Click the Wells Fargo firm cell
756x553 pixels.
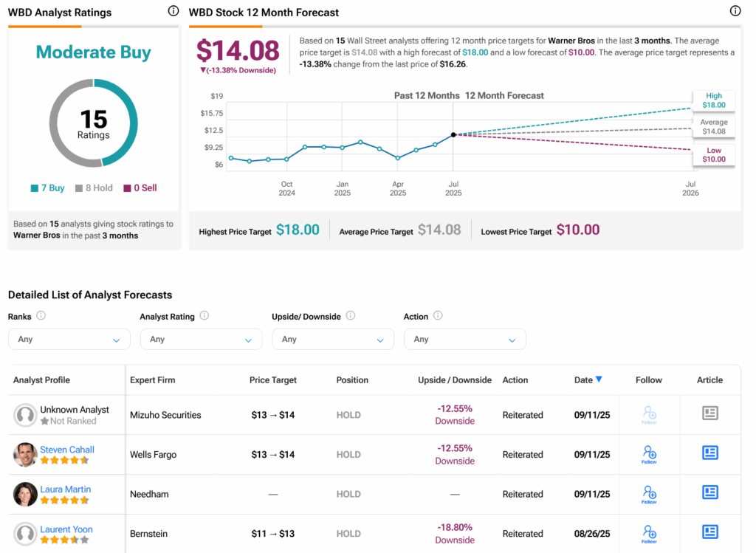154,454
